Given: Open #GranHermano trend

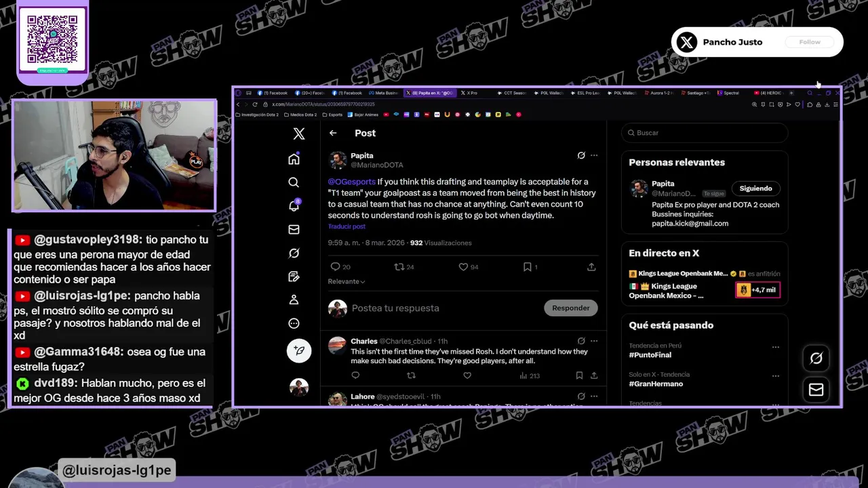Looking at the screenshot, I should pos(656,384).
